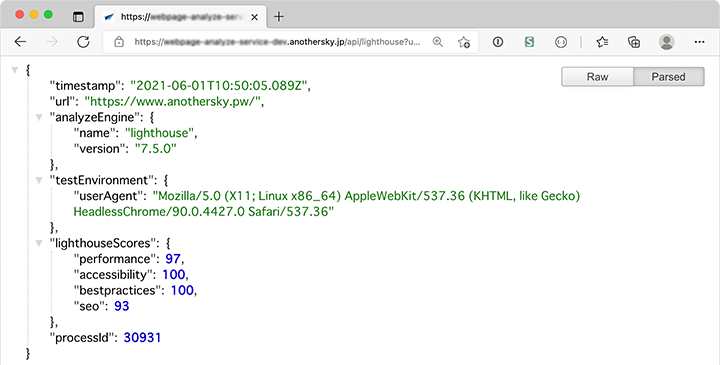The width and height of the screenshot is (720, 365).
Task: Click the "timestamp" key
Action: coord(85,86)
